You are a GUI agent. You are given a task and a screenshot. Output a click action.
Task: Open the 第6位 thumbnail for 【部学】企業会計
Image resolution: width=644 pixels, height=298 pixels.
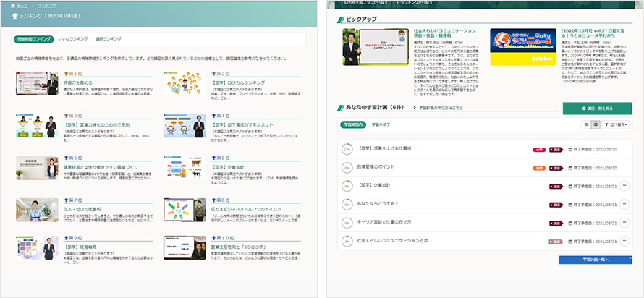coord(185,167)
